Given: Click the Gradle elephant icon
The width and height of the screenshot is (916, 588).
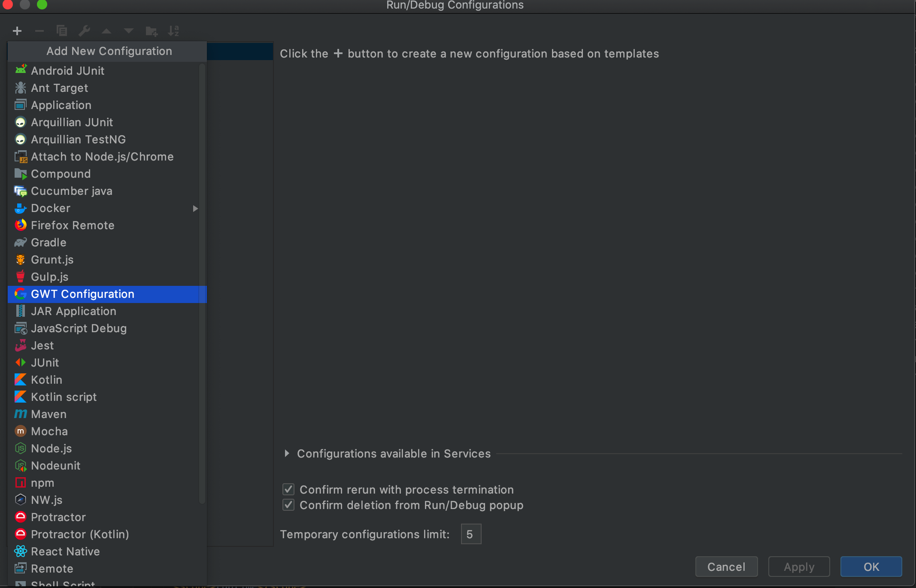Looking at the screenshot, I should pos(21,242).
